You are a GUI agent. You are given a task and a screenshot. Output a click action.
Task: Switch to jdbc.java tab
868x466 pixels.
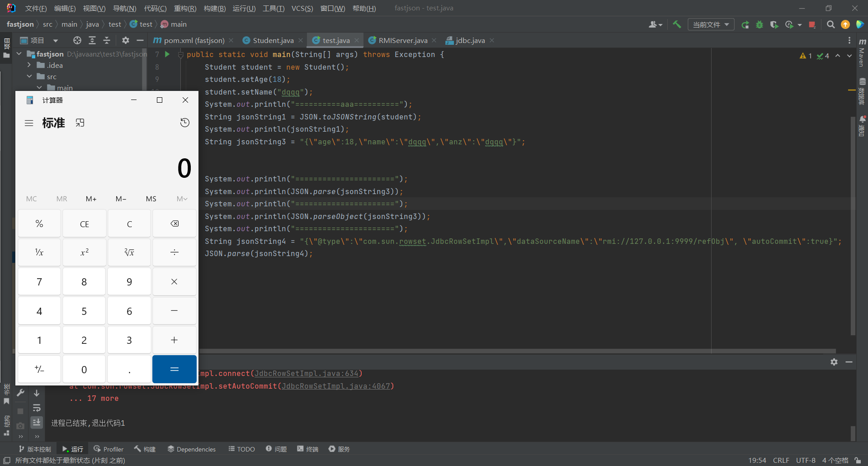pos(465,40)
